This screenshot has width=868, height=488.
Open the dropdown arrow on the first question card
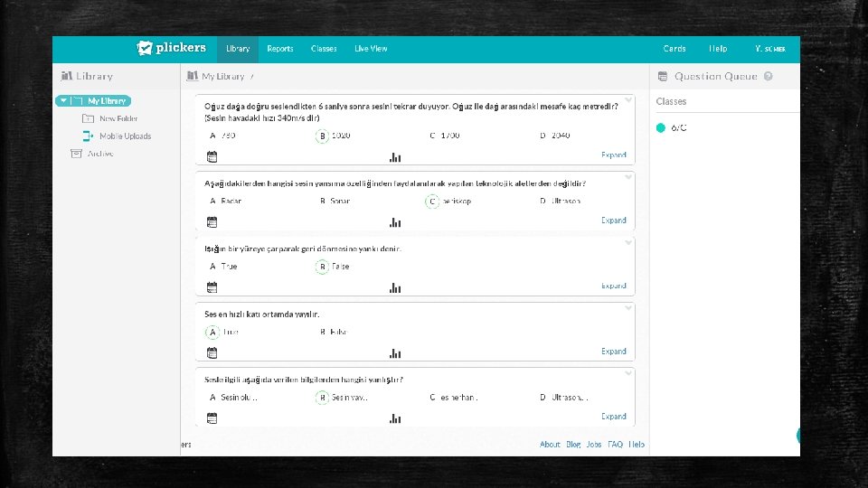tap(628, 100)
